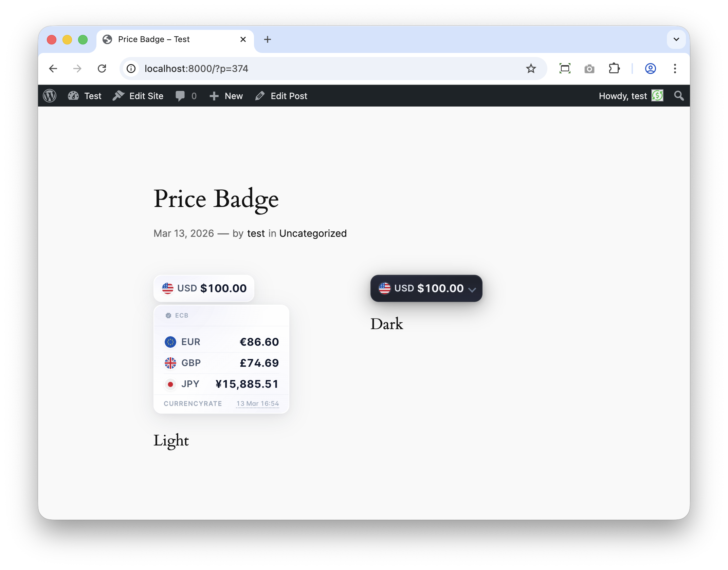
Task: Click the US flag on the dark USD badge
Action: [385, 288]
